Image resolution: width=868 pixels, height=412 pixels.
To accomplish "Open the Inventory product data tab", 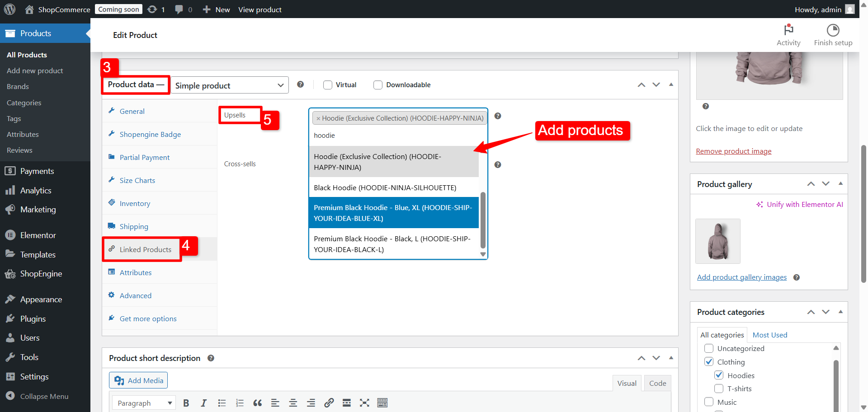I will point(160,203).
